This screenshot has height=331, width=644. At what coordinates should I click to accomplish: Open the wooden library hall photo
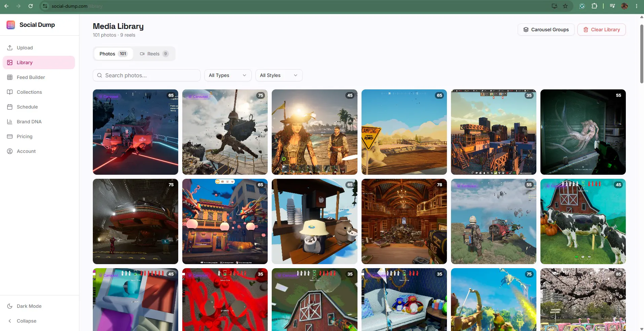coord(404,221)
